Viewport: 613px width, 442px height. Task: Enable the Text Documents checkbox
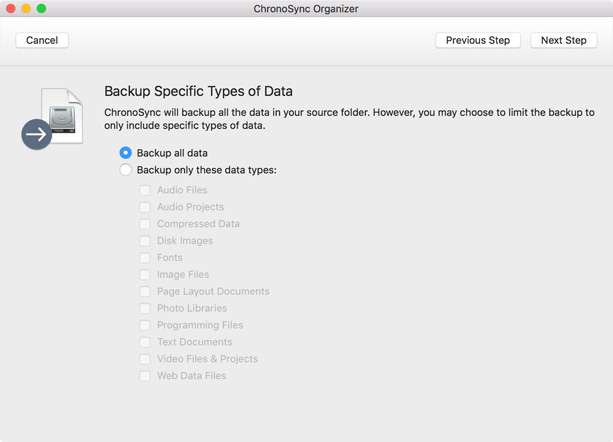pyautogui.click(x=145, y=342)
